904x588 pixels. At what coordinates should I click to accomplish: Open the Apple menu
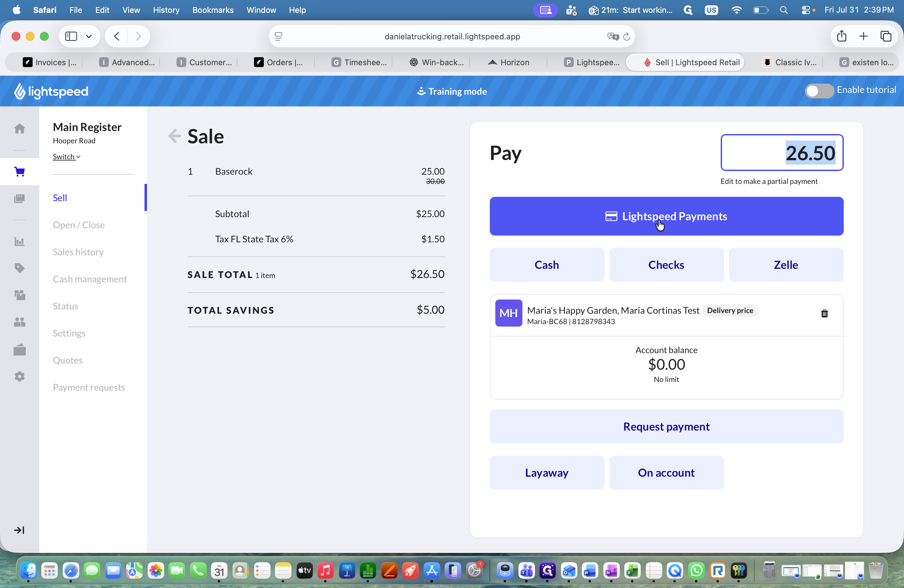tap(17, 10)
